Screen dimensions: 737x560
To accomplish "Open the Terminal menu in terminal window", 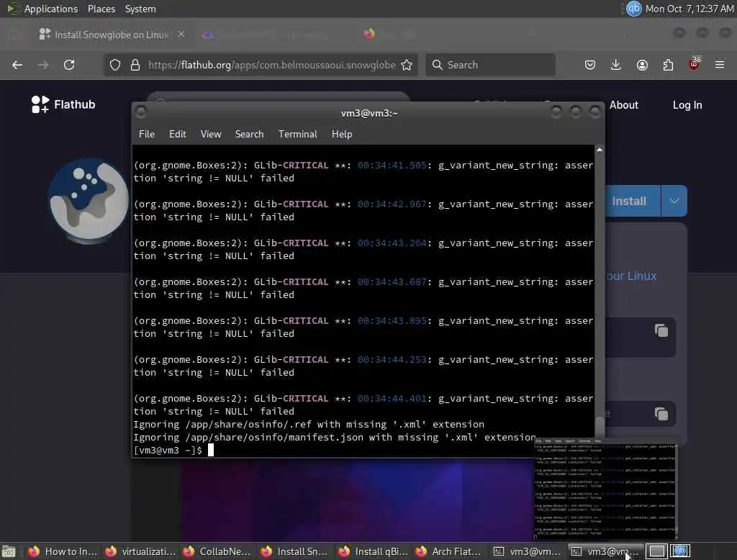I will click(x=297, y=134).
